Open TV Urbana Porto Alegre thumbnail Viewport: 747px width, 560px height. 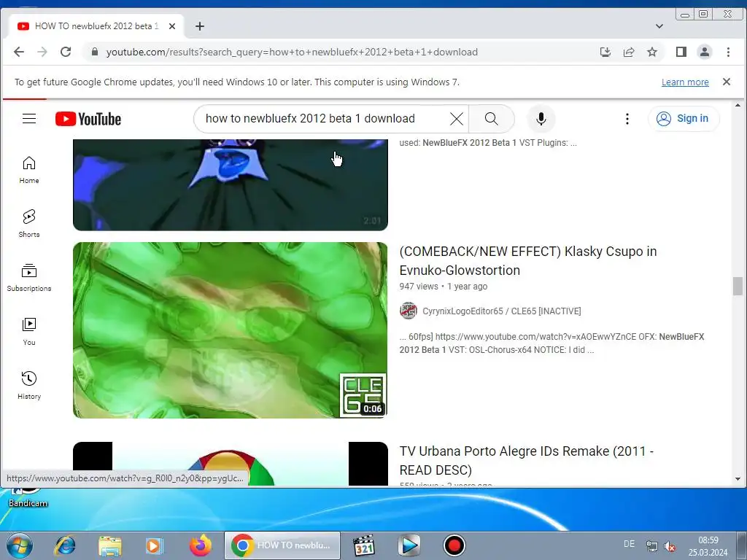coord(230,464)
